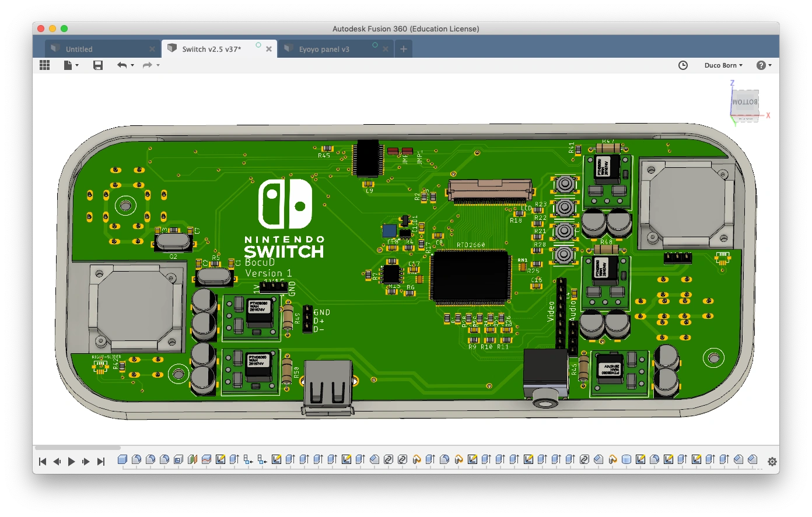The image size is (812, 517).
Task: Jump to the beginning of the timeline
Action: click(x=43, y=462)
